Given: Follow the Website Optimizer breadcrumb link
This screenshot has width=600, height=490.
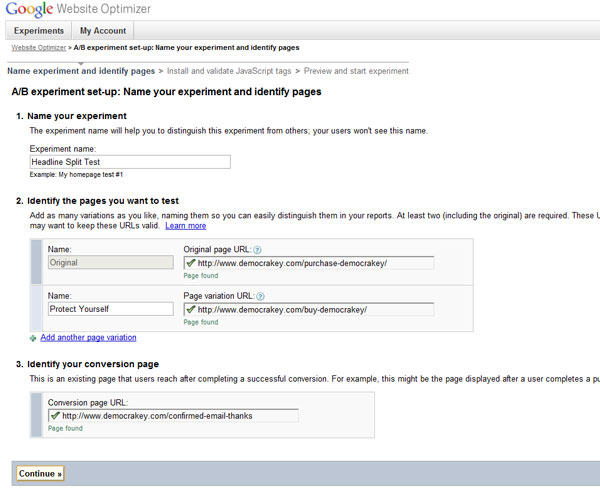Looking at the screenshot, I should click(x=39, y=48).
